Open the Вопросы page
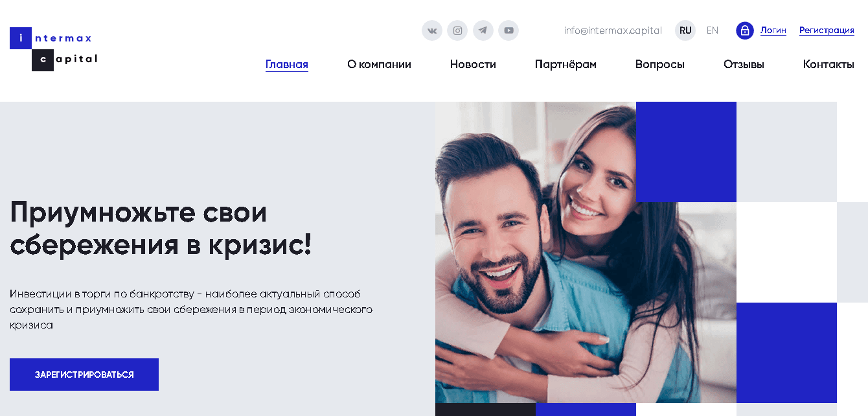 point(660,64)
